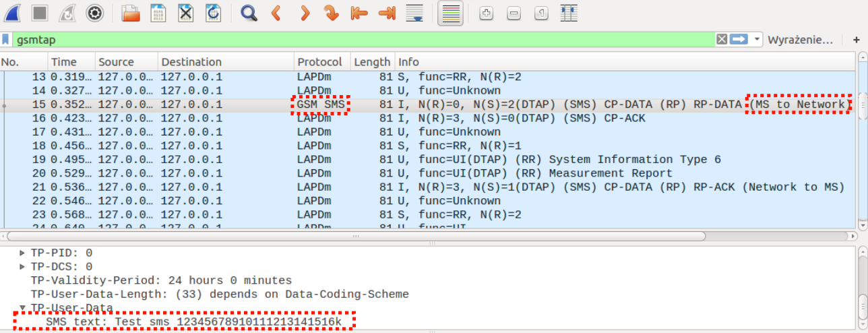Select packet 17 LAPDm row
This screenshot has height=333, width=868.
(428, 132)
